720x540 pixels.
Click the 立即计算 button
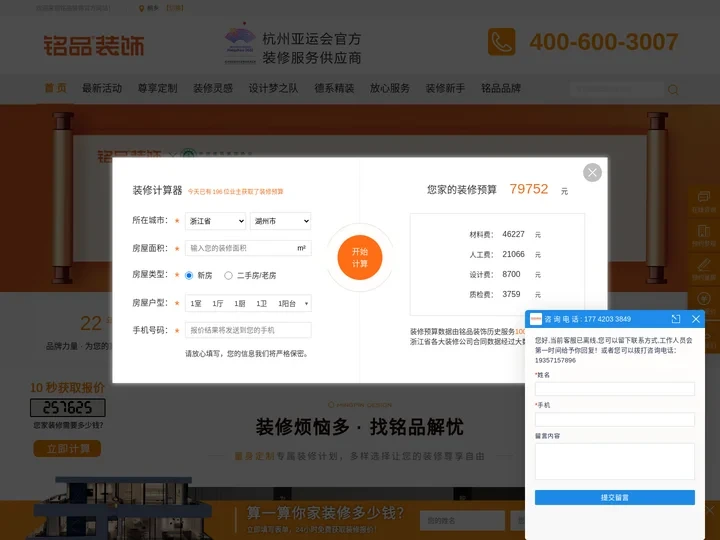point(68,449)
